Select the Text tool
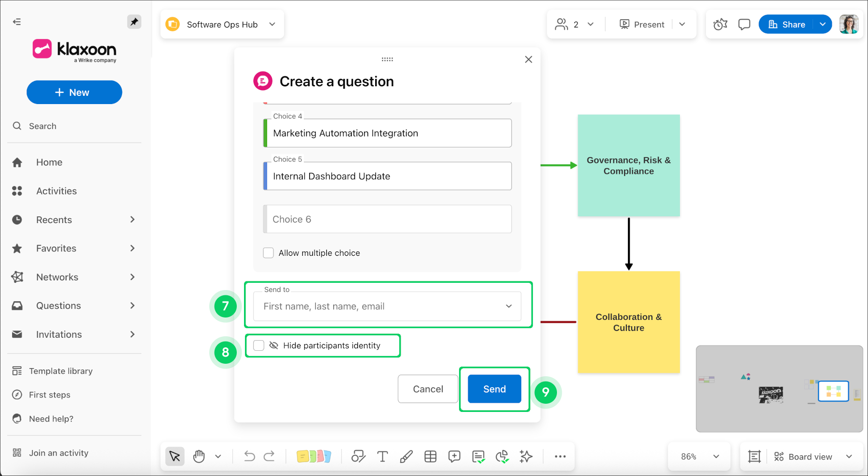The width and height of the screenshot is (868, 476). coord(382,456)
